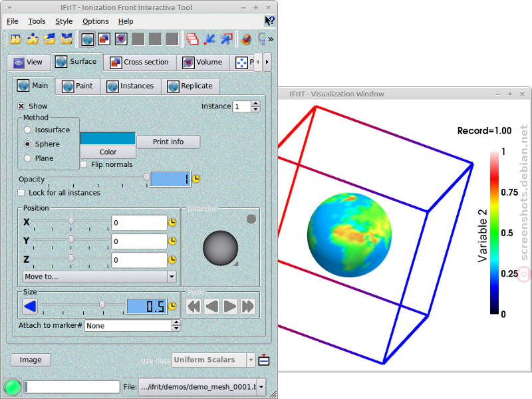Viewport: 532px width, 399px height.
Task: Click the blue surface color swatch
Action: pos(108,138)
